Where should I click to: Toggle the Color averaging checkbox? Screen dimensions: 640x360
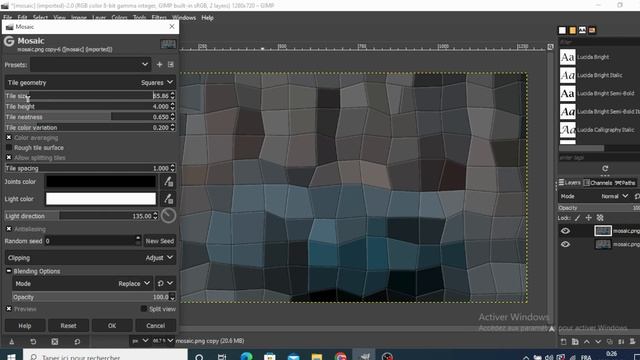click(x=9, y=138)
